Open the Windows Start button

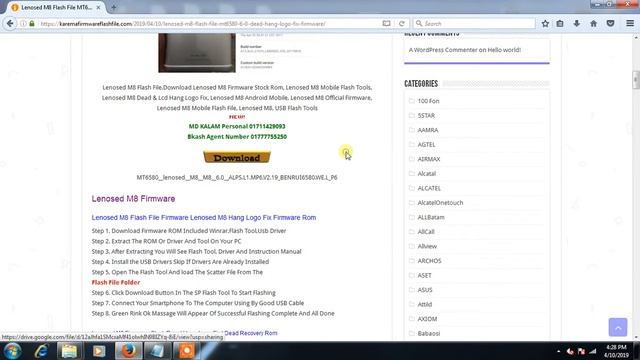[12, 351]
